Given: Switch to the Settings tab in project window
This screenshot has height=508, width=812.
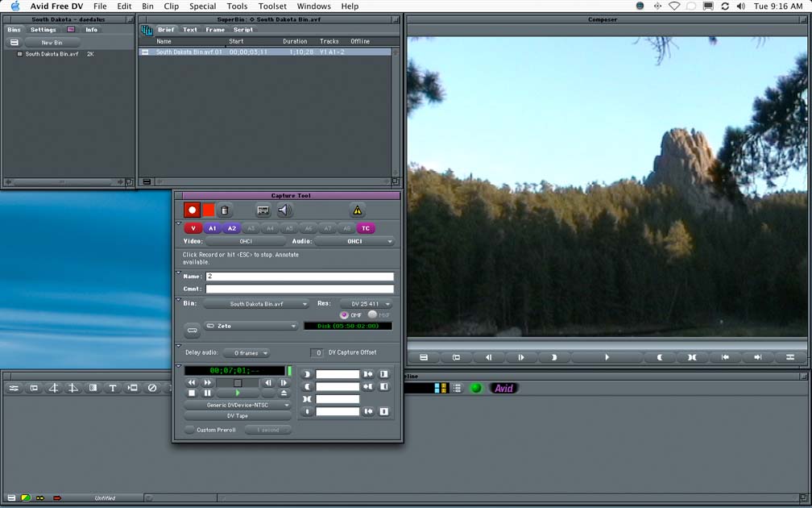Looking at the screenshot, I should coord(43,30).
